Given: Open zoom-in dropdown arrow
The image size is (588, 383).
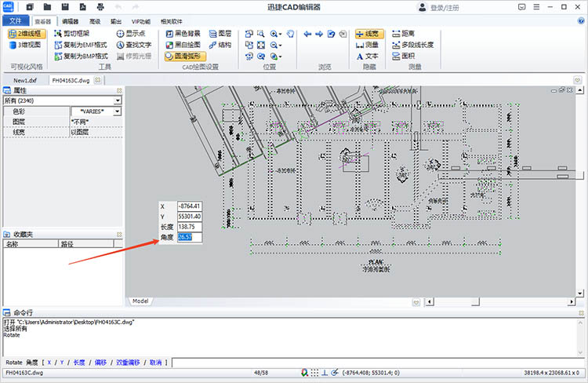Looking at the screenshot, I should click(x=280, y=35).
